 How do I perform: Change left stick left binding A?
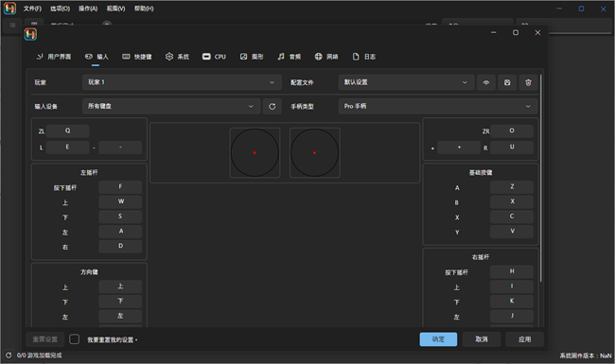click(x=120, y=232)
